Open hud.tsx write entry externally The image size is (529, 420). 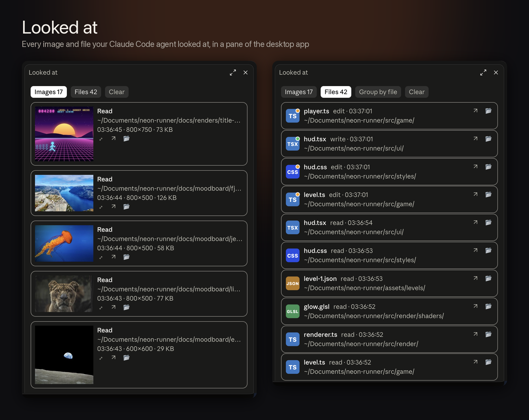tap(475, 139)
